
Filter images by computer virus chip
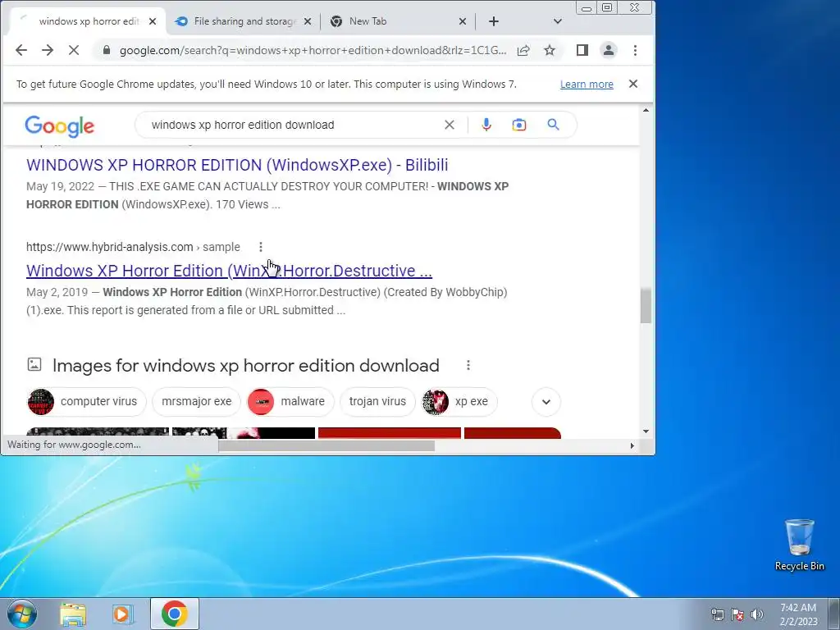tap(86, 402)
